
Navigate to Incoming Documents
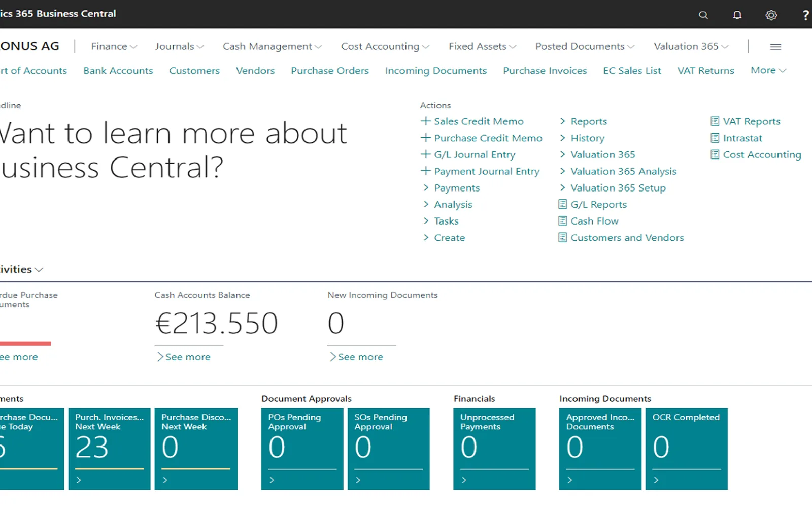tap(436, 71)
